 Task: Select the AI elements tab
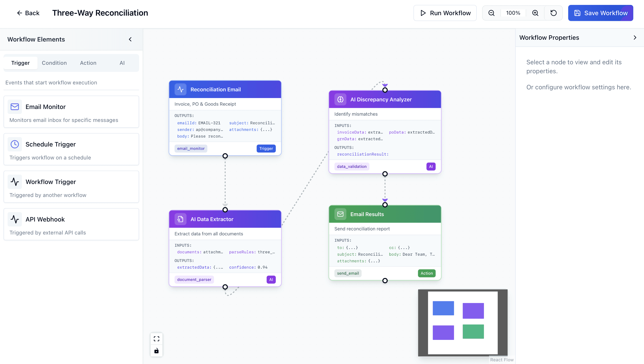click(122, 63)
